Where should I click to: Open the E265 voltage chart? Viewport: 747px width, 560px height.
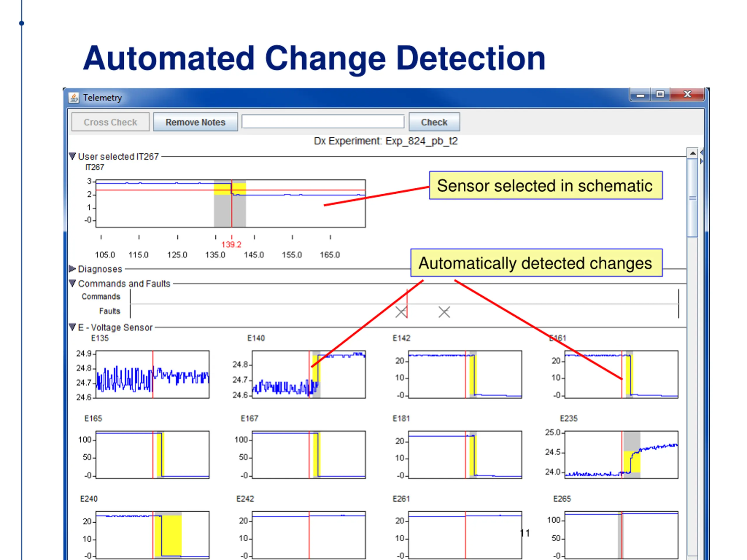(621, 535)
